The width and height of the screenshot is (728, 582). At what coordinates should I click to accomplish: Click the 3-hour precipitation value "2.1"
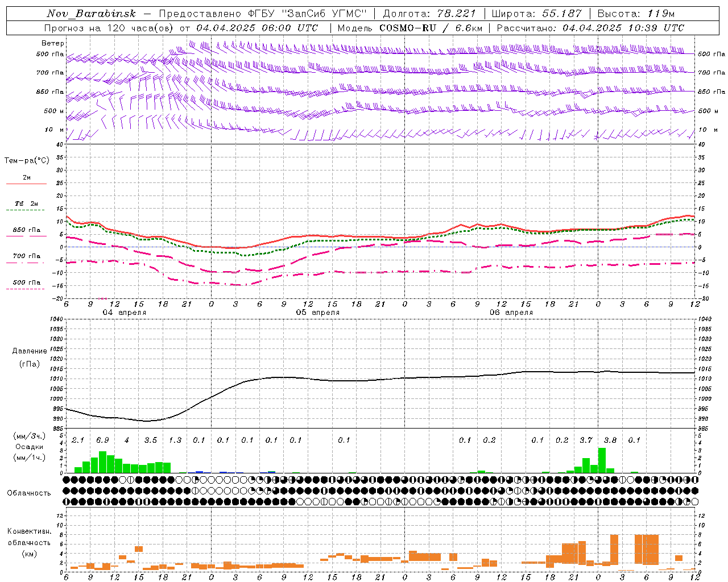[x=78, y=440]
